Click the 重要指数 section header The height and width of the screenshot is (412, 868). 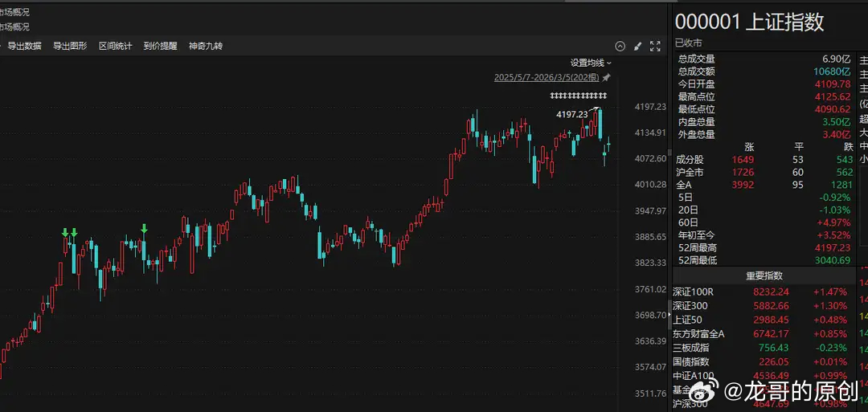pyautogui.click(x=764, y=276)
